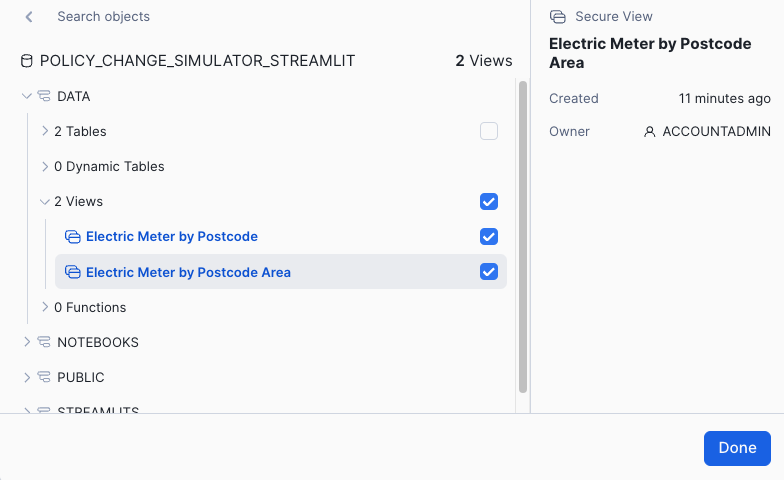Click the ACCOUNTADMIN owner user icon
Viewport: 784px width, 480px height.
pyautogui.click(x=650, y=132)
